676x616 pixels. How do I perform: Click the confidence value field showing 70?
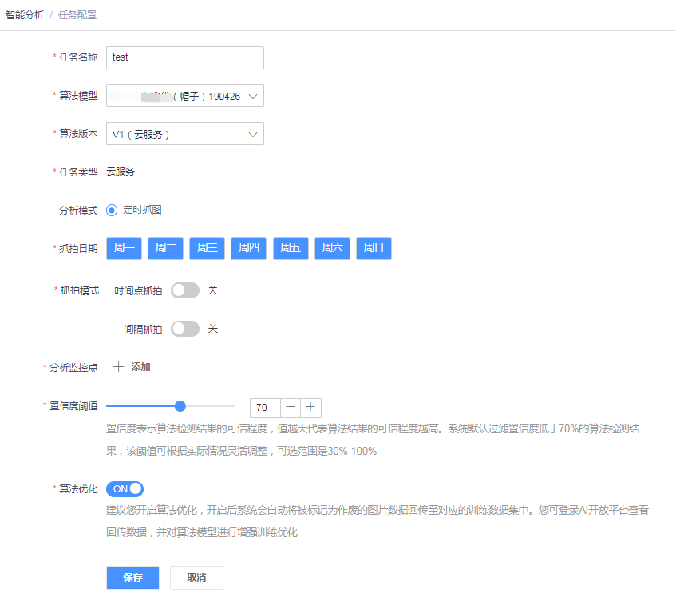point(264,408)
